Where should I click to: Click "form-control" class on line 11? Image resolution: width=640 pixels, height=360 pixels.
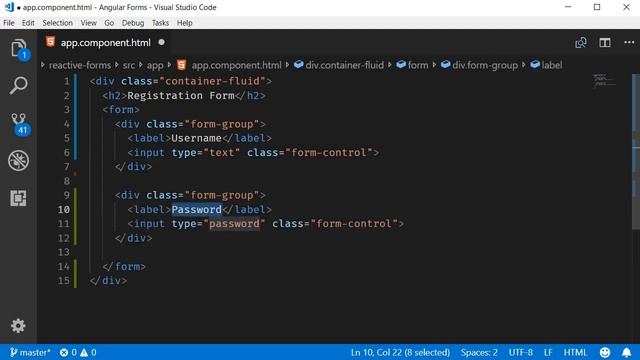tap(354, 224)
